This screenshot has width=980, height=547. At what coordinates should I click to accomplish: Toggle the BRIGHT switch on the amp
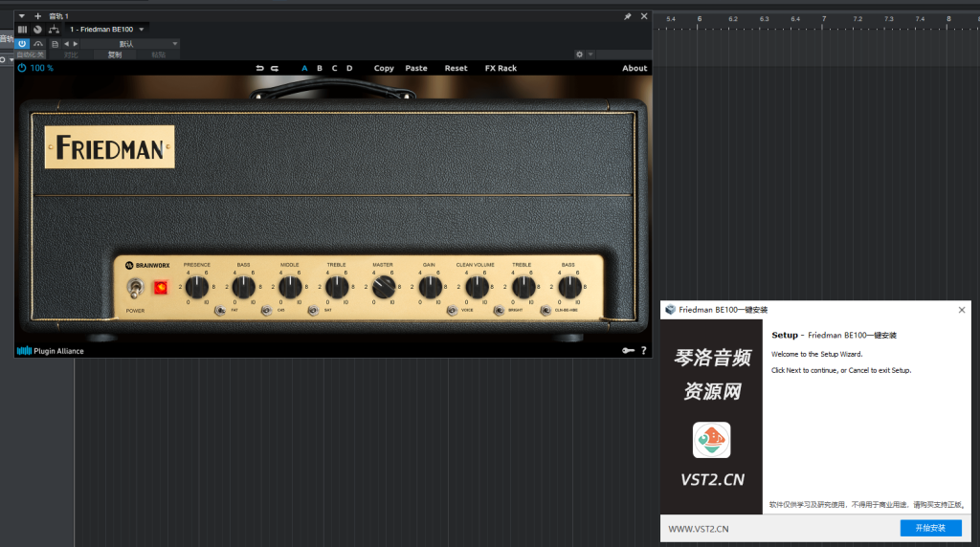(x=498, y=311)
